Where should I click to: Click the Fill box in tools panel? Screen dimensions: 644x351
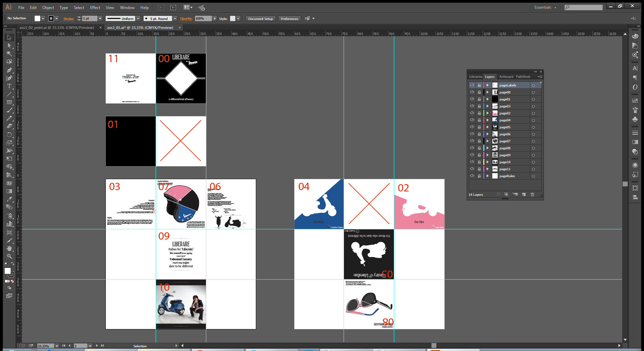click(x=7, y=271)
